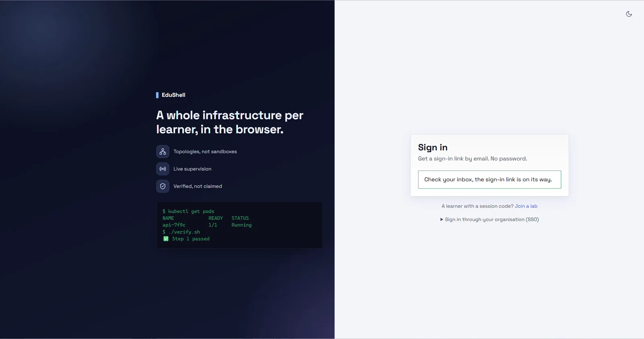Click the EduShell brand name

click(x=173, y=95)
